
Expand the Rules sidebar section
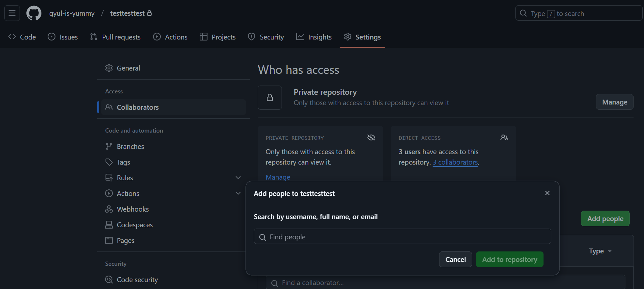pos(238,178)
